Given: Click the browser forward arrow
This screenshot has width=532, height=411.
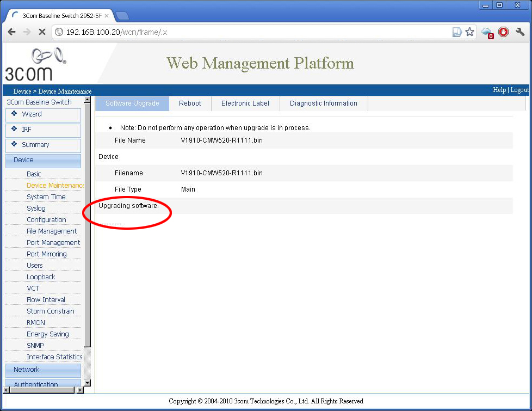Looking at the screenshot, I should (x=27, y=32).
